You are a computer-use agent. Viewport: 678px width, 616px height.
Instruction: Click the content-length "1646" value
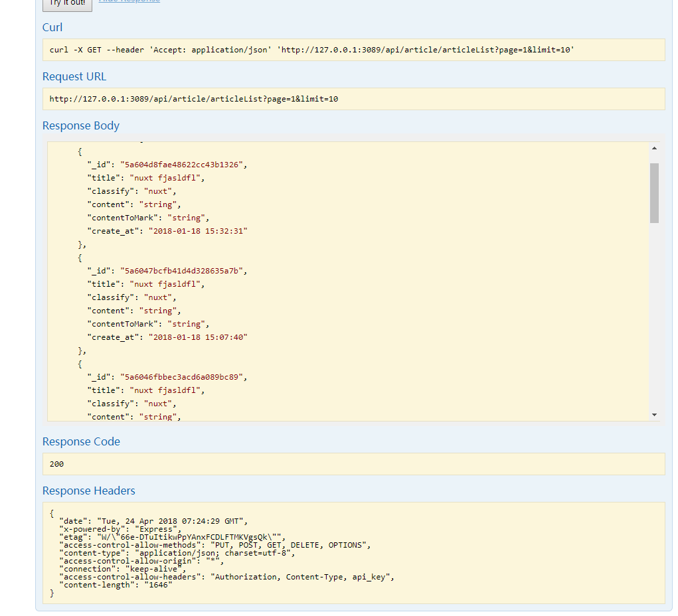tap(158, 585)
